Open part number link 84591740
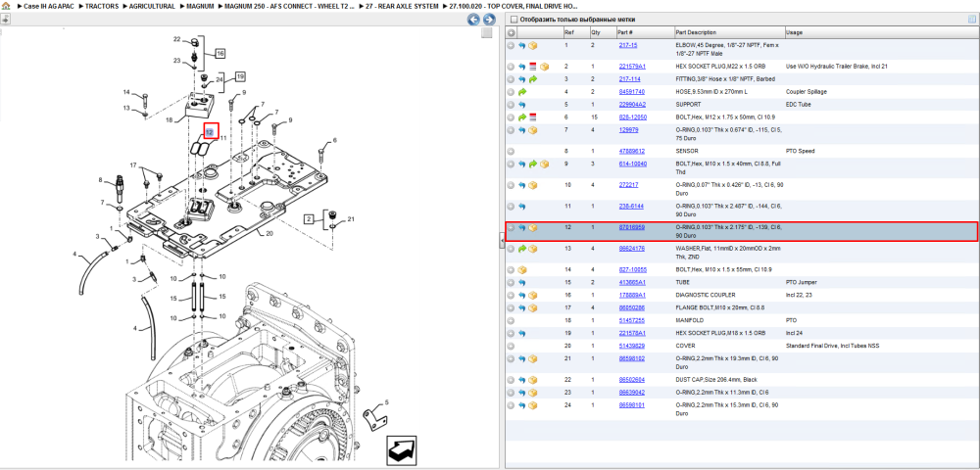This screenshot has height=470, width=980. (x=632, y=92)
